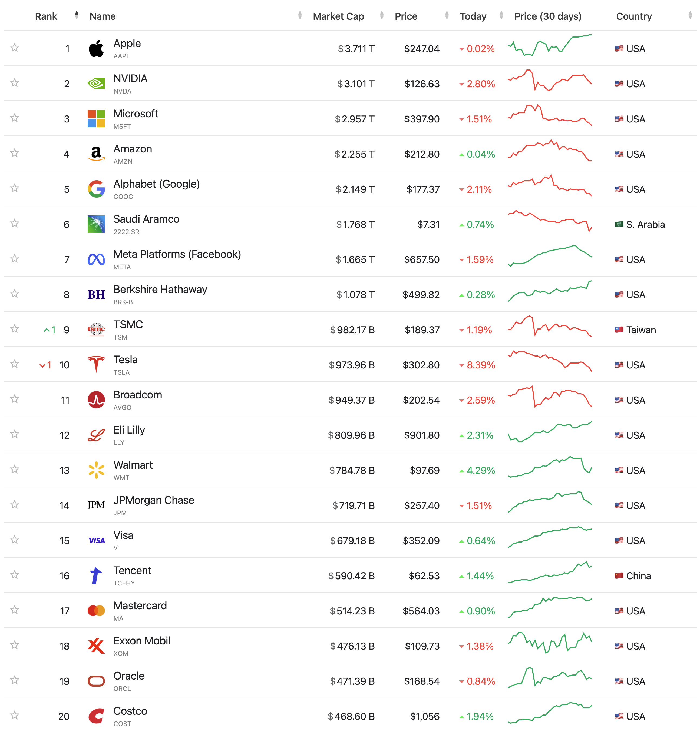Click the Today column header
This screenshot has width=700, height=732.
point(473,16)
